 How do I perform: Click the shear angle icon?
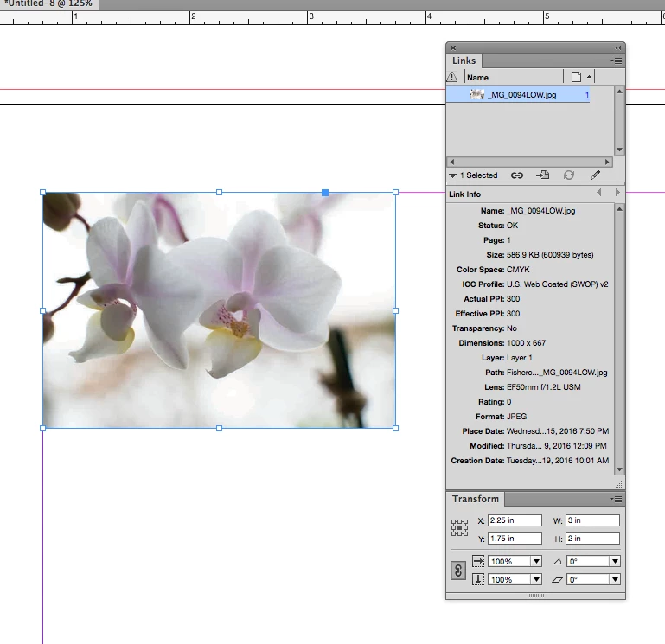point(558,579)
